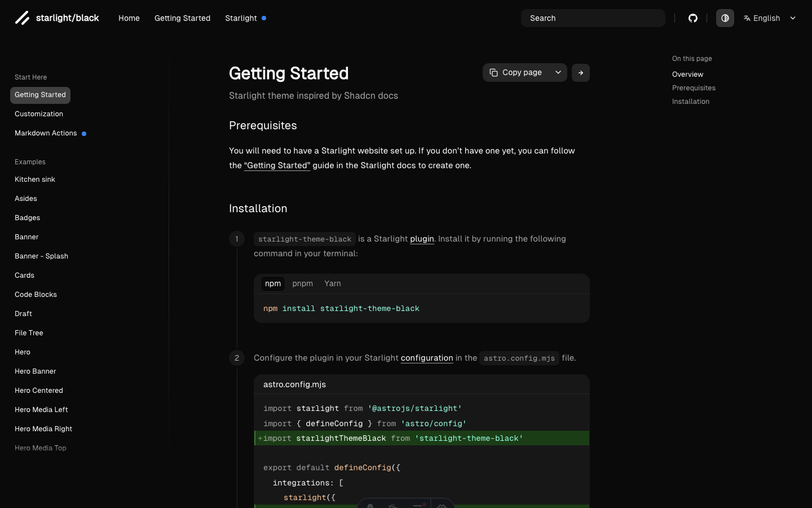The width and height of the screenshot is (812, 508).
Task: Open the Badges example page
Action: (27, 218)
